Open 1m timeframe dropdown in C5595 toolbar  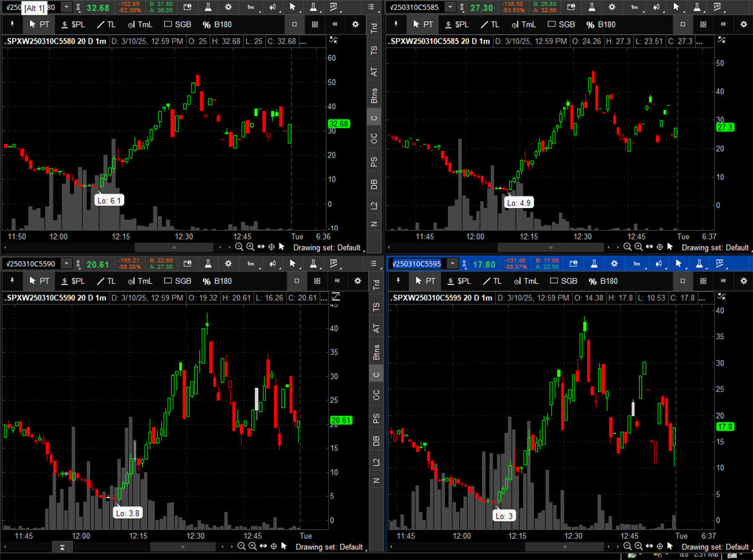638,263
